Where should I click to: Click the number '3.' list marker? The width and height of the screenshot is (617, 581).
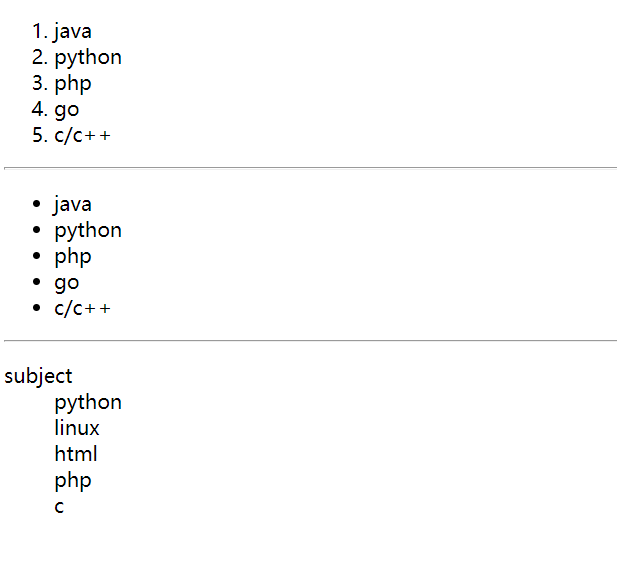point(39,84)
